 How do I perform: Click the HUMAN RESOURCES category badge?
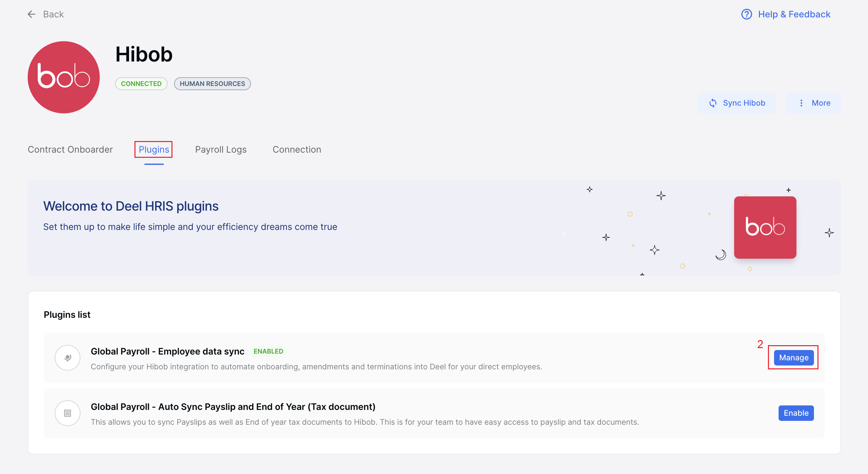[212, 84]
